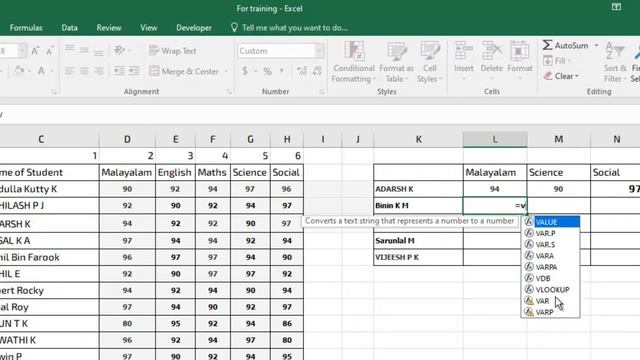Image resolution: width=640 pixels, height=360 pixels.
Task: Click the cell containing Sarunlal M
Action: click(x=418, y=241)
